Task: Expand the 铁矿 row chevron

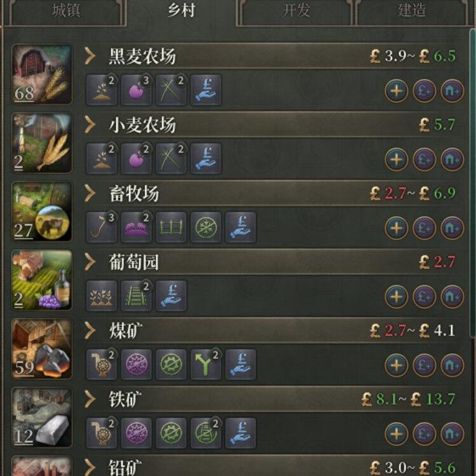Action: point(90,399)
